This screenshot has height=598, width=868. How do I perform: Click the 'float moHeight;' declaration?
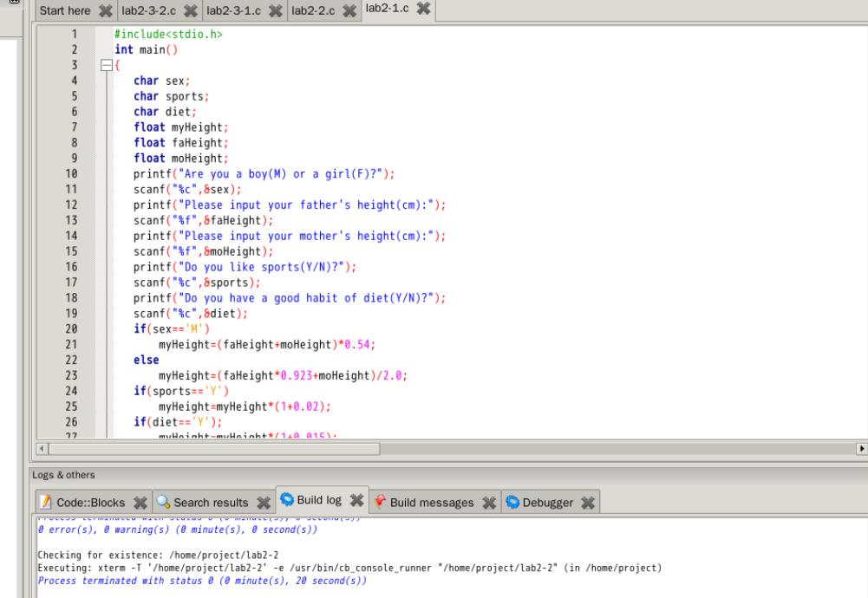tap(181, 159)
